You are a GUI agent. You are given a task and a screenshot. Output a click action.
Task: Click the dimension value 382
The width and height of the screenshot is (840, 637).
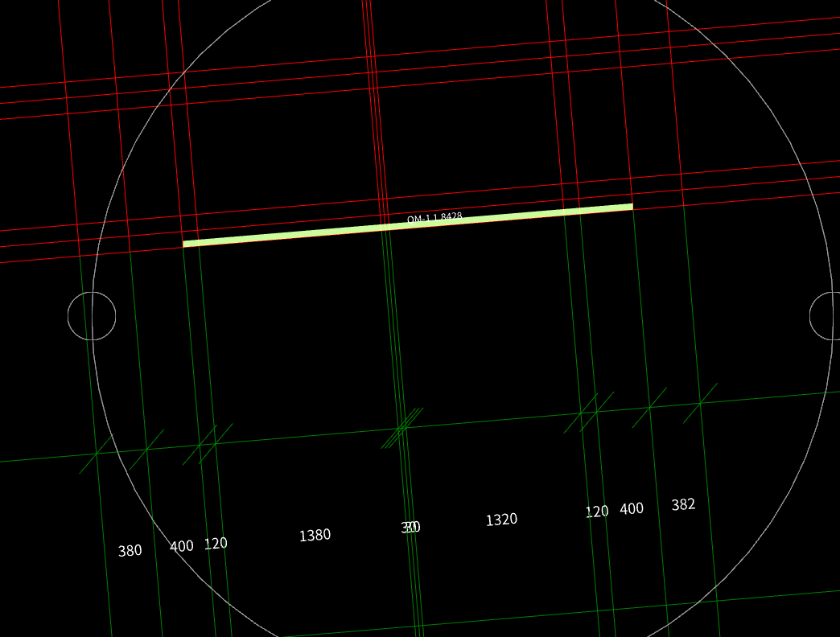[683, 504]
